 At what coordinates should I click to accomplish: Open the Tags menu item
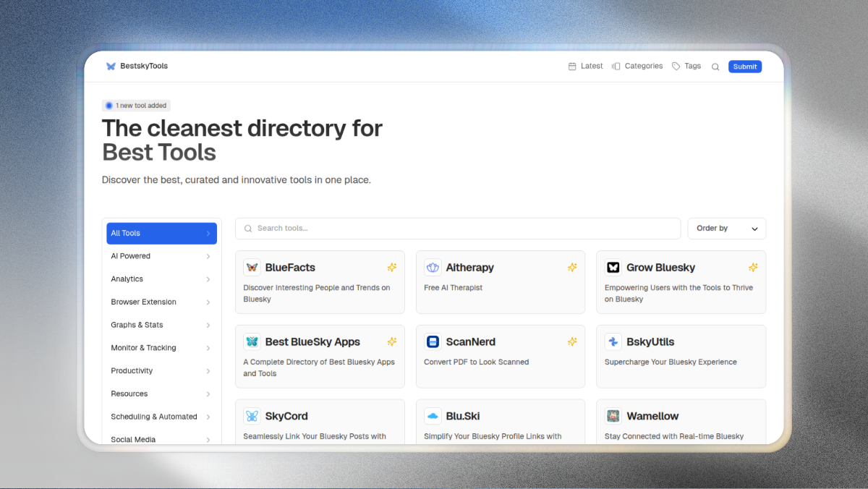click(x=686, y=66)
